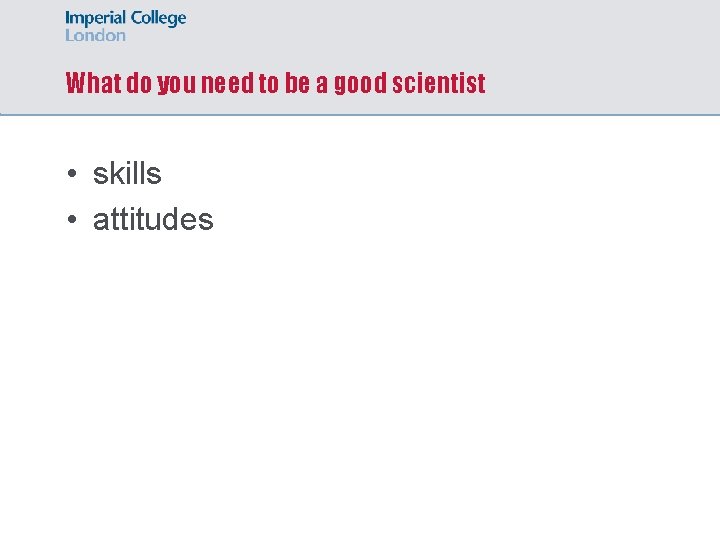Click the blue divider line under the header
Screen dimensions: 720x540
(x=360, y=114)
